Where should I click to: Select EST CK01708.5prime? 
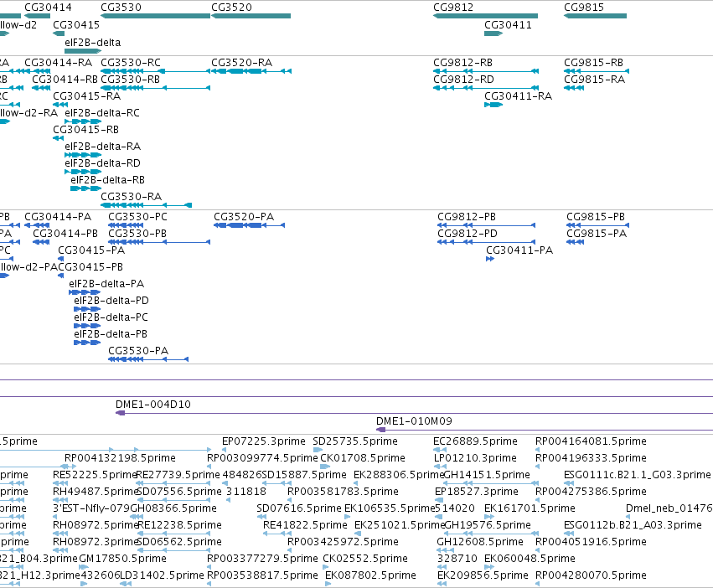point(363,458)
